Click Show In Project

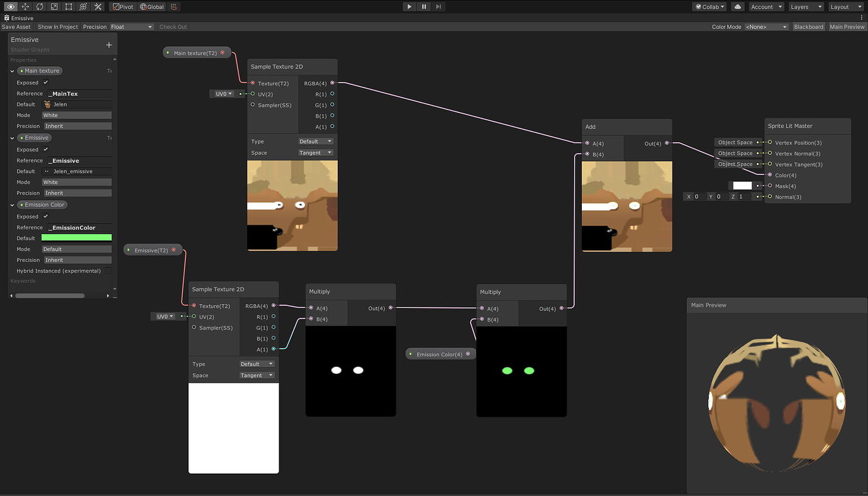click(x=57, y=26)
